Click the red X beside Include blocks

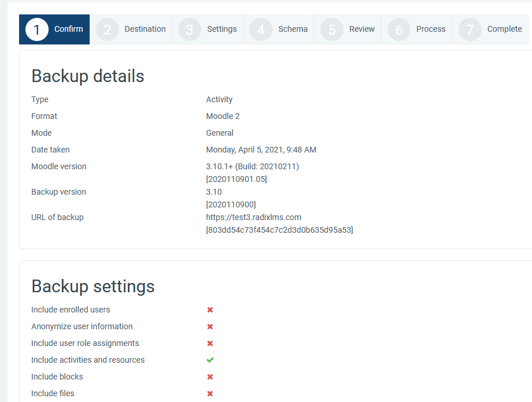click(210, 377)
